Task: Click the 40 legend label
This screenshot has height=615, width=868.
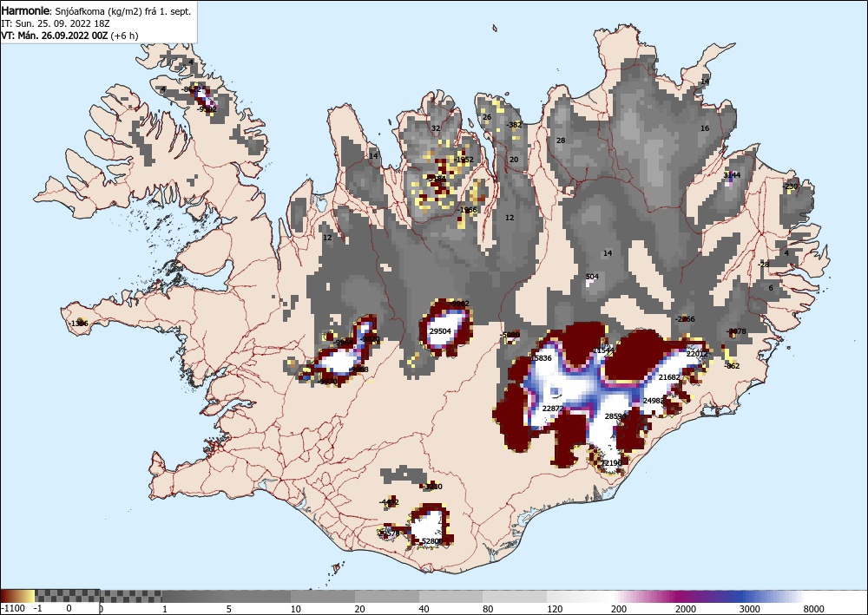Action: point(424,609)
